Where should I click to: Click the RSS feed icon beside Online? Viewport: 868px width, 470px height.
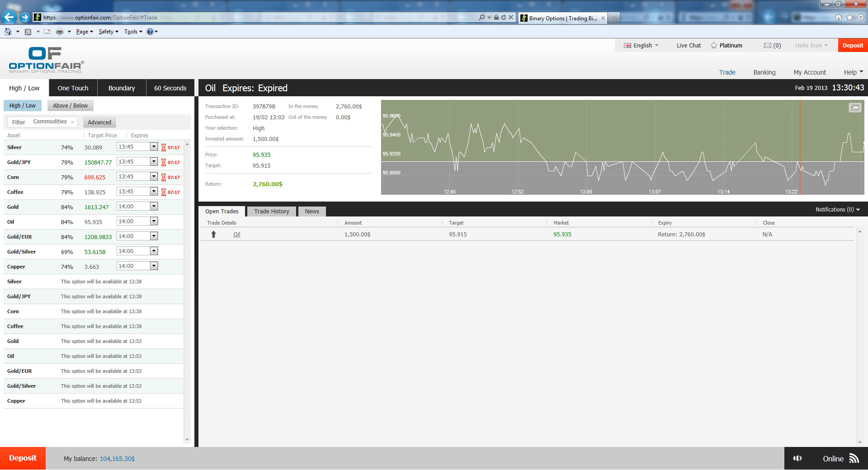point(854,458)
